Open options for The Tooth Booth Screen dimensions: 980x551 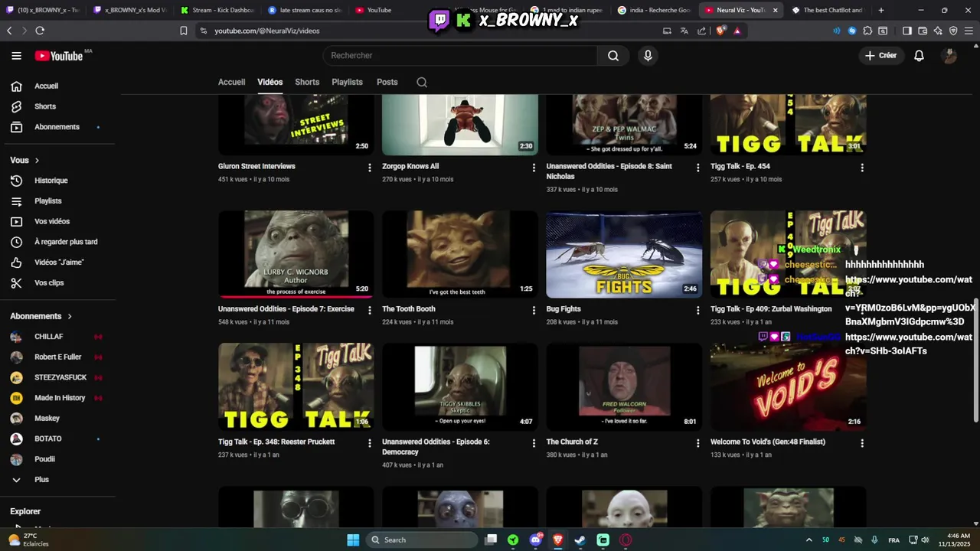click(534, 310)
